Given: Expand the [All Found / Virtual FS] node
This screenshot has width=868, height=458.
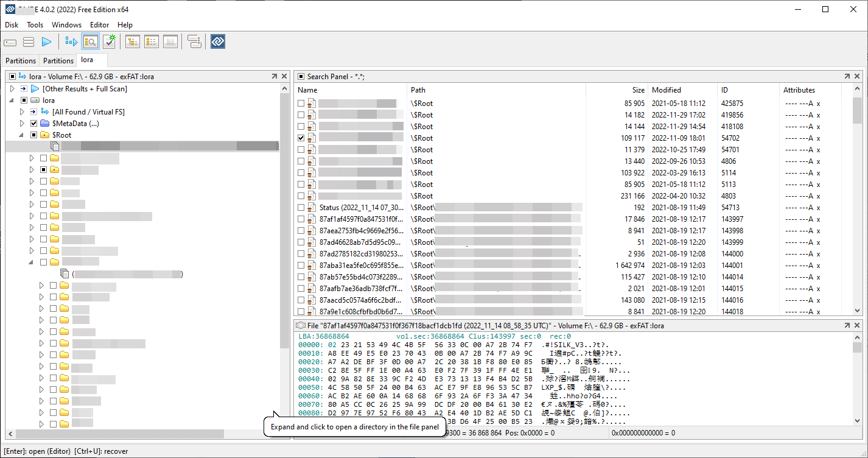Looking at the screenshot, I should pos(23,112).
